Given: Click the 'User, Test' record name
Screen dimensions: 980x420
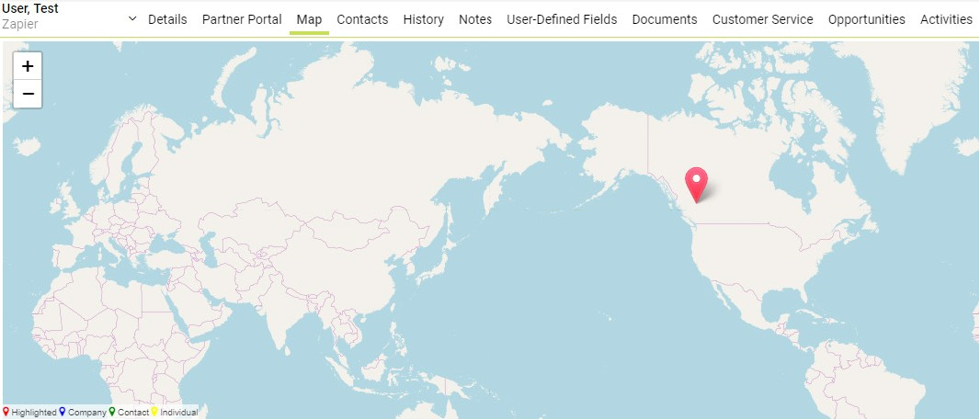Looking at the screenshot, I should [30, 9].
